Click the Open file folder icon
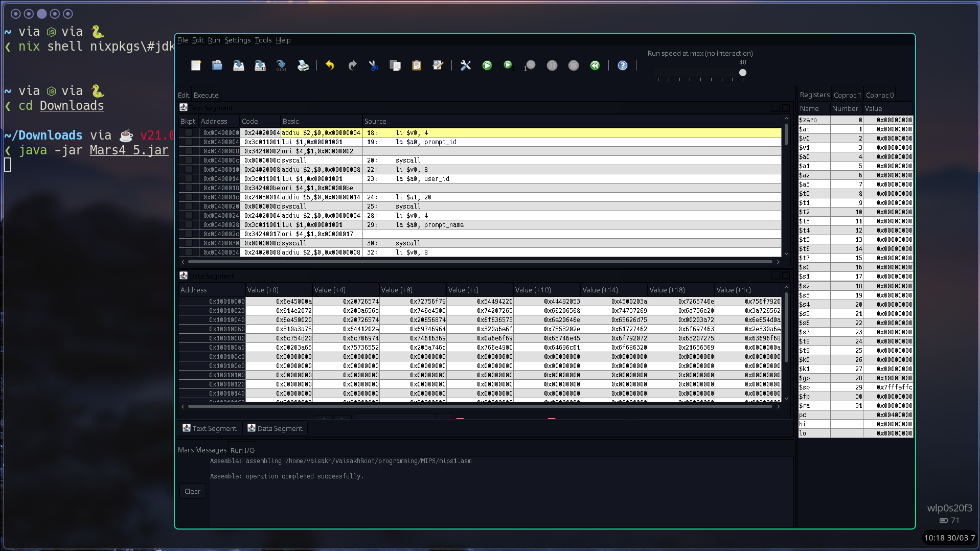 coord(217,65)
